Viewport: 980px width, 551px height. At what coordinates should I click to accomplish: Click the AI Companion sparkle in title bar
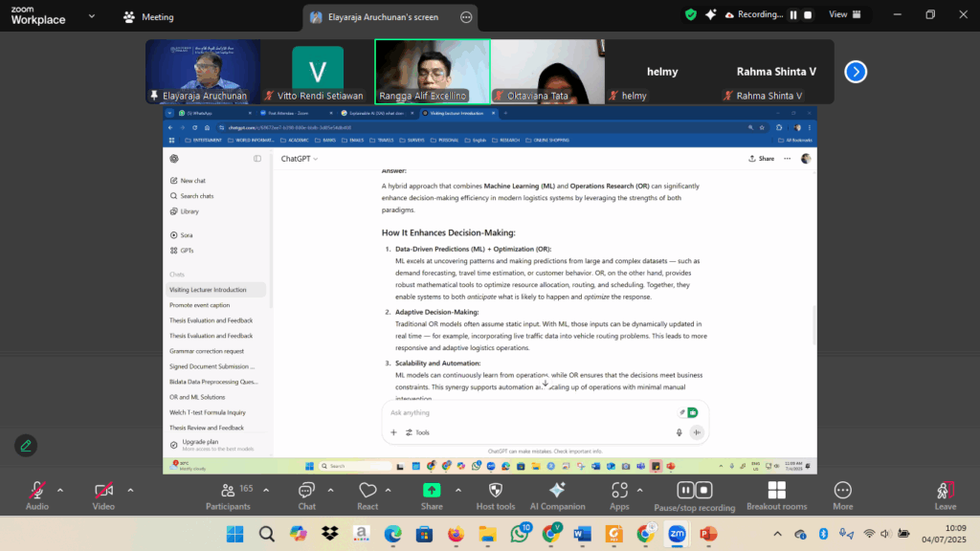pos(711,14)
